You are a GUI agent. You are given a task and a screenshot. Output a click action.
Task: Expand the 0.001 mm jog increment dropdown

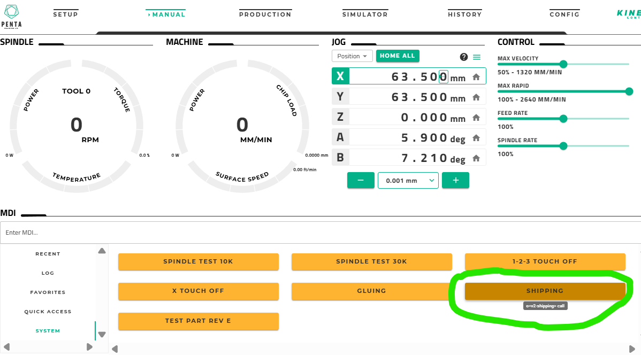[x=408, y=181]
